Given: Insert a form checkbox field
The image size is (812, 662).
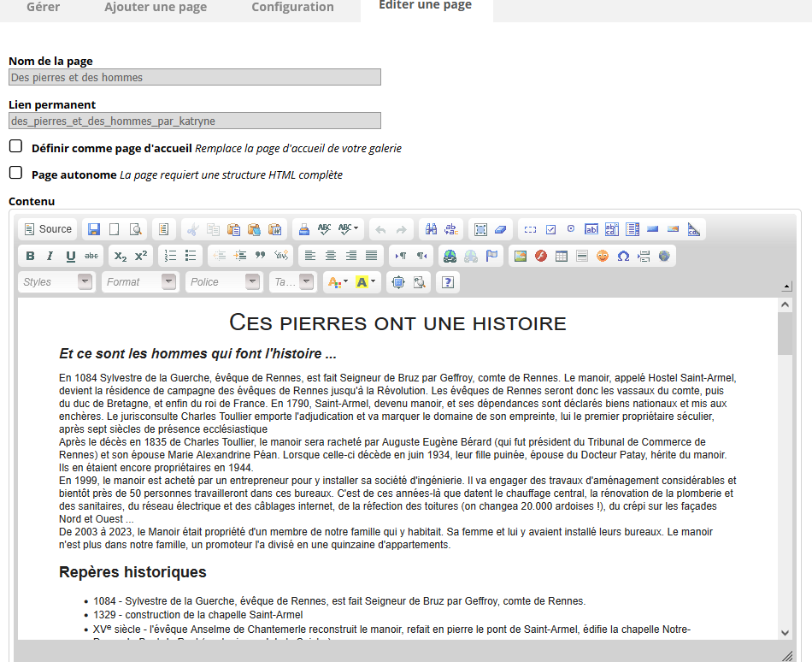Looking at the screenshot, I should click(x=550, y=229).
